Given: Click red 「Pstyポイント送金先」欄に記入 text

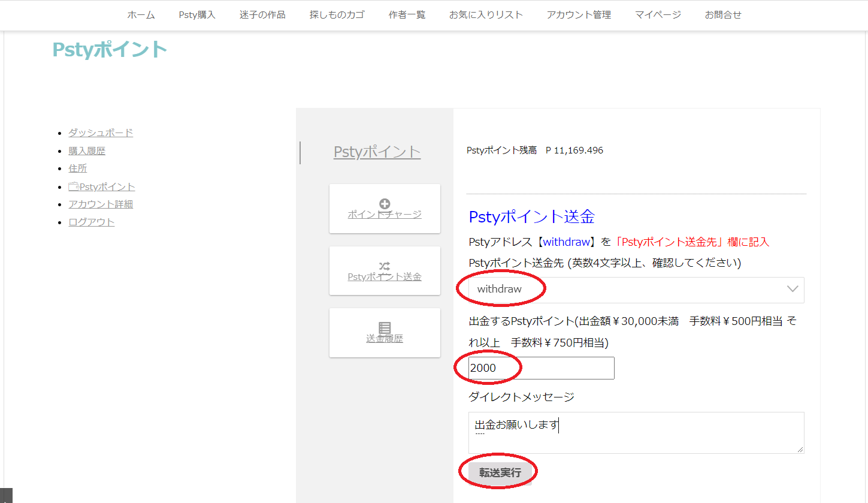Looking at the screenshot, I should pyautogui.click(x=692, y=242).
